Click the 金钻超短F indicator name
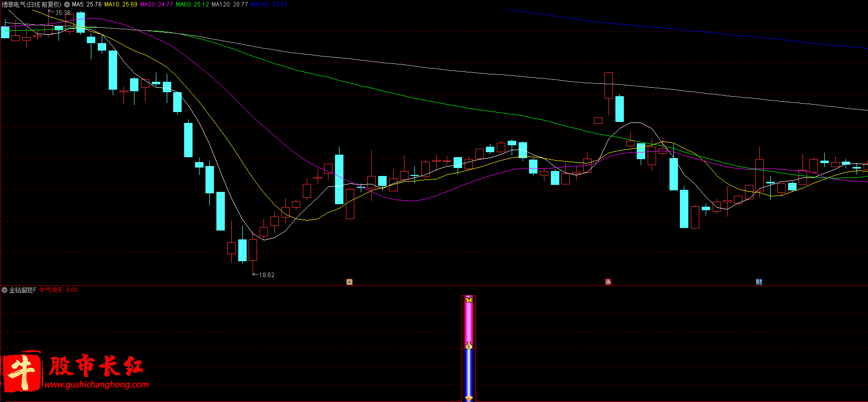This screenshot has width=868, height=402. pos(23,290)
